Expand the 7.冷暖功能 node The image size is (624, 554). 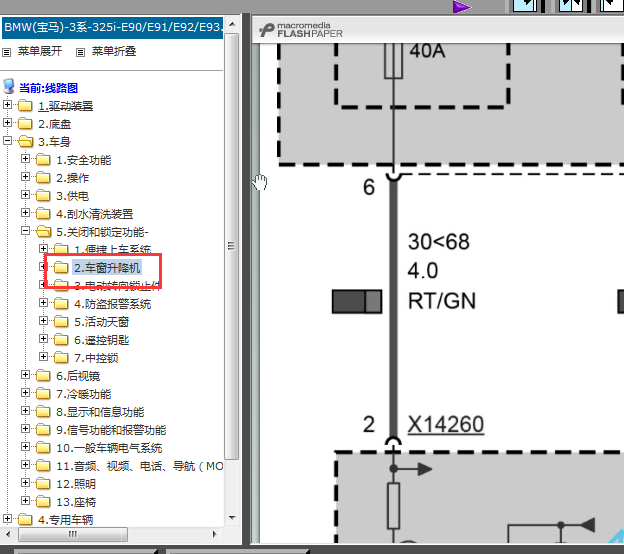click(25, 392)
